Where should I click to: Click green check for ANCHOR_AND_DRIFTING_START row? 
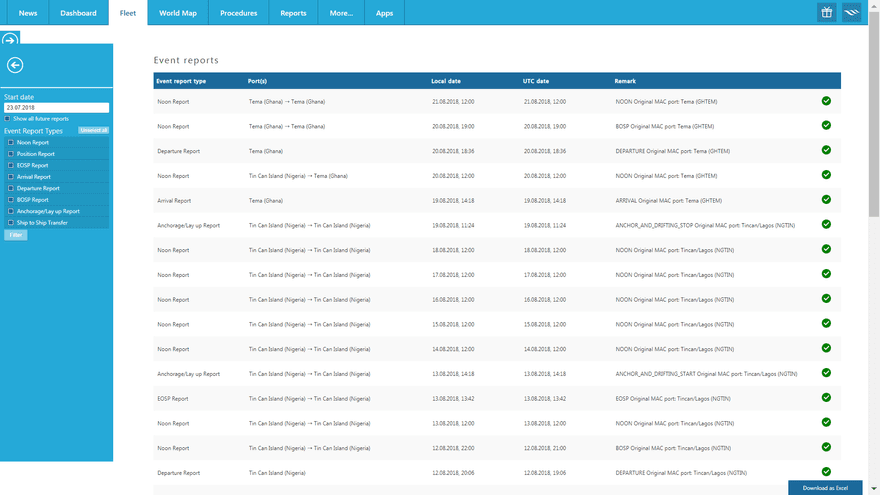(826, 373)
